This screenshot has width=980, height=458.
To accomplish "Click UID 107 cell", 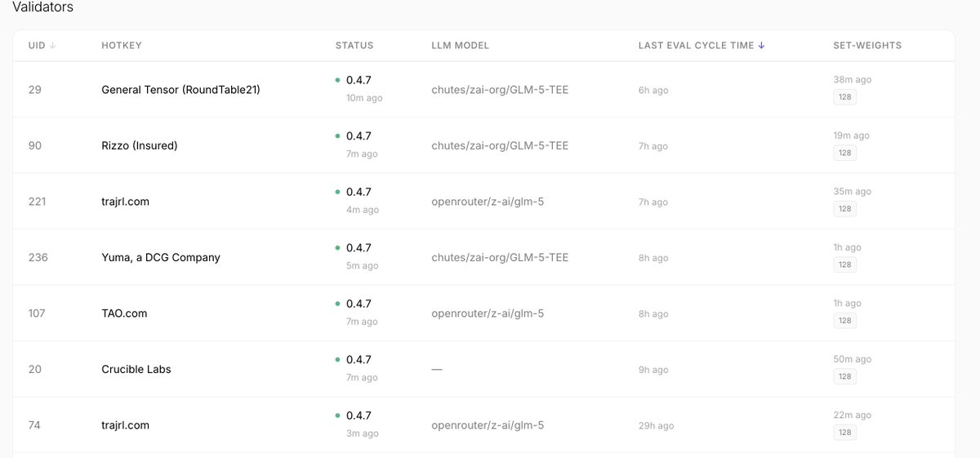I will point(37,313).
